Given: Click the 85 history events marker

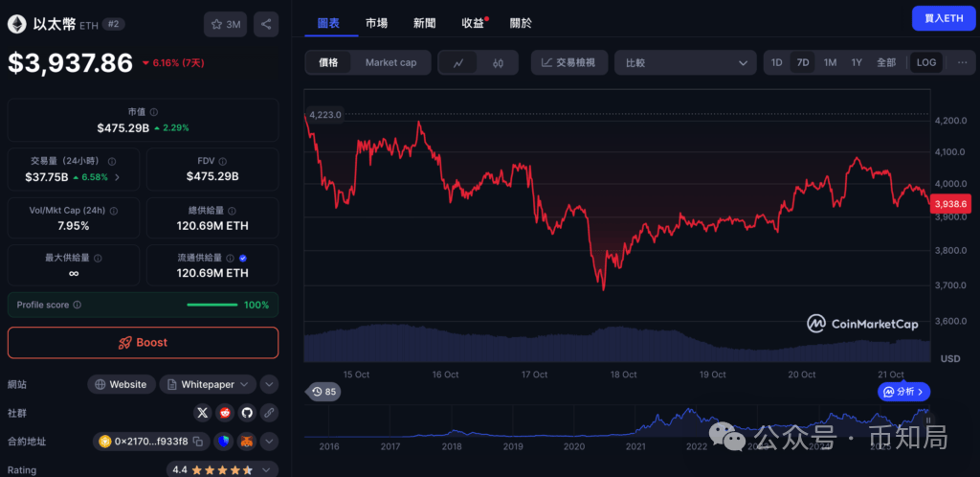Looking at the screenshot, I should 323,392.
